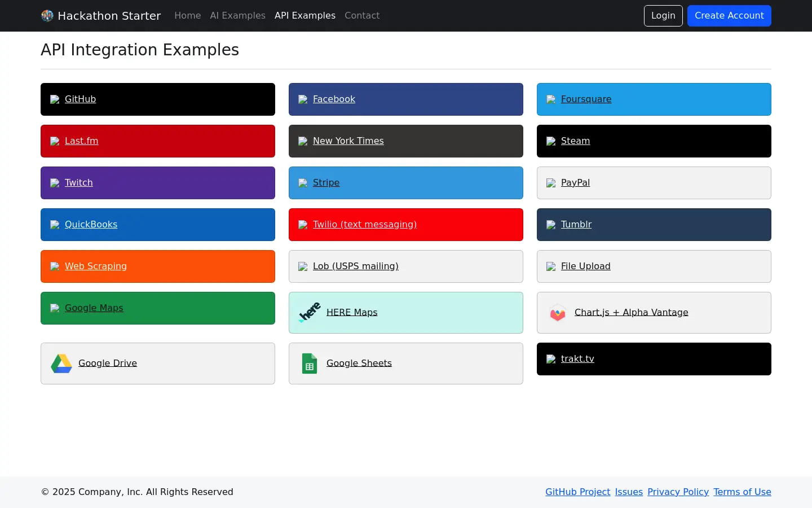This screenshot has height=508, width=812.
Task: Click the Google Sheets green logo
Action: 310,364
